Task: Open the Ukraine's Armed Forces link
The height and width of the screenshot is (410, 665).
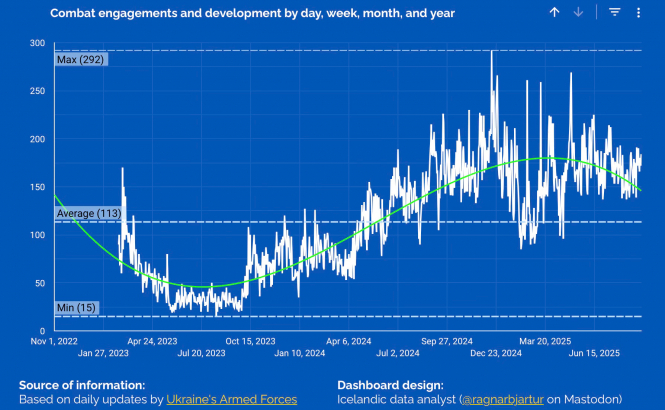Action: tap(231, 399)
